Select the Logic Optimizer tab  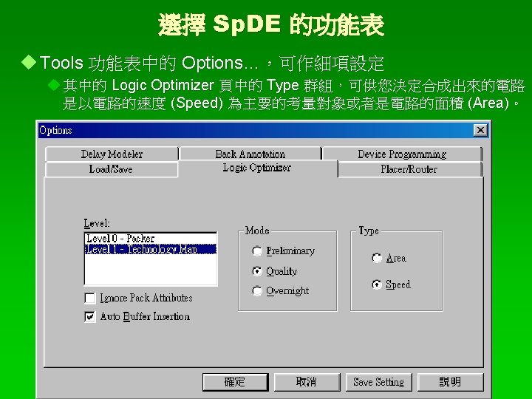click(258, 168)
